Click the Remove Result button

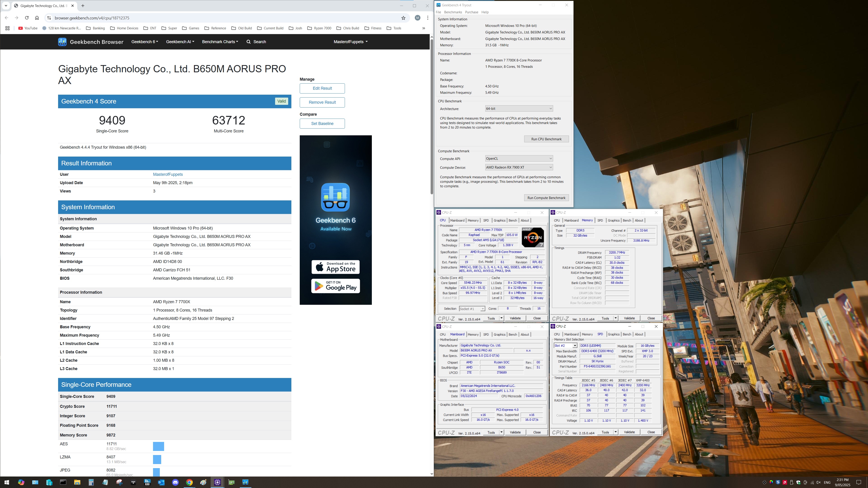[322, 102]
